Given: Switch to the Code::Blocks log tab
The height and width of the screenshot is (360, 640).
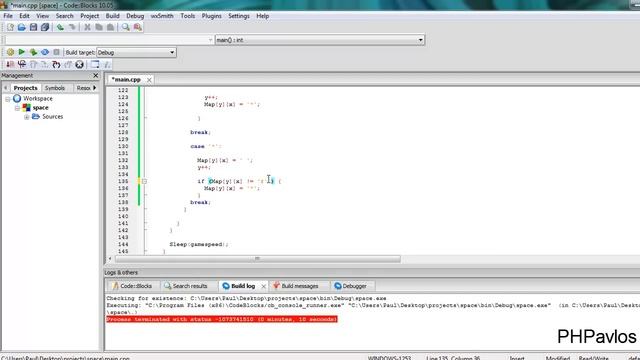Looking at the screenshot, I should click(133, 286).
